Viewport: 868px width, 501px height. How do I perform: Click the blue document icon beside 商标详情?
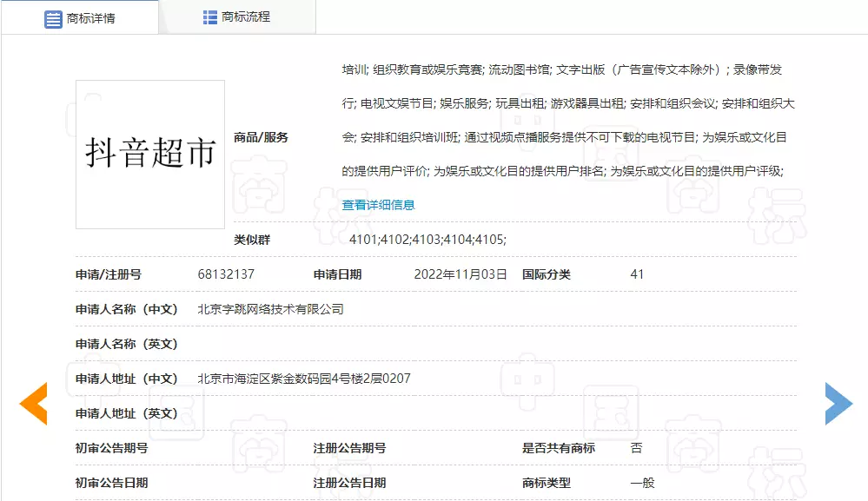[x=53, y=19]
